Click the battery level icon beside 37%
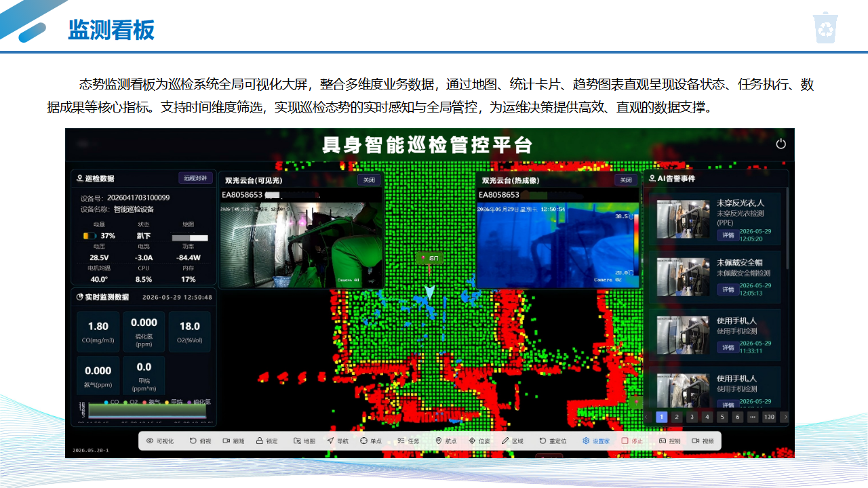This screenshot has width=868, height=488. [x=90, y=236]
